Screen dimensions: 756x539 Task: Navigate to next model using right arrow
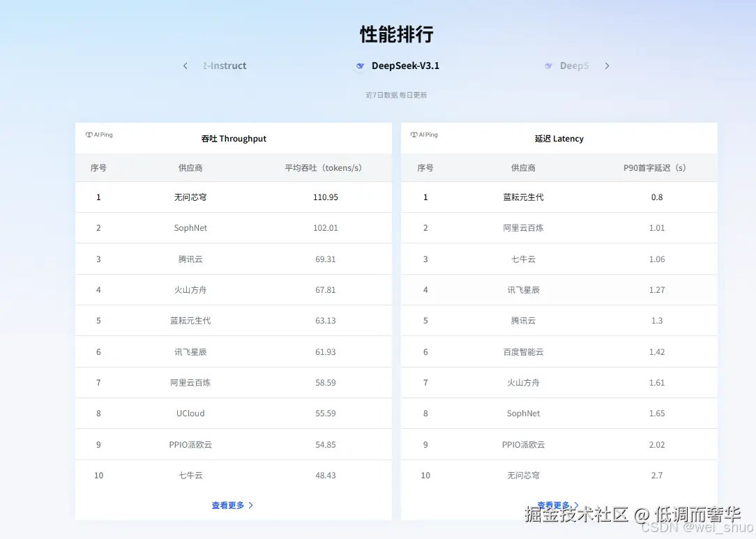(607, 66)
